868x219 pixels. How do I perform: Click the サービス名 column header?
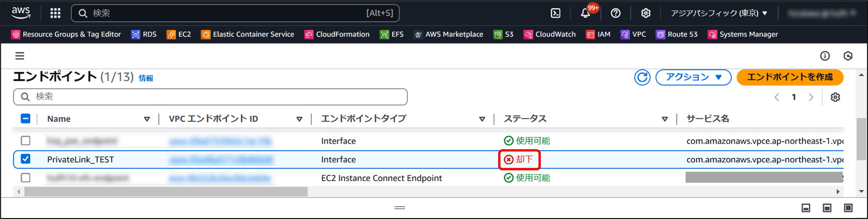708,119
